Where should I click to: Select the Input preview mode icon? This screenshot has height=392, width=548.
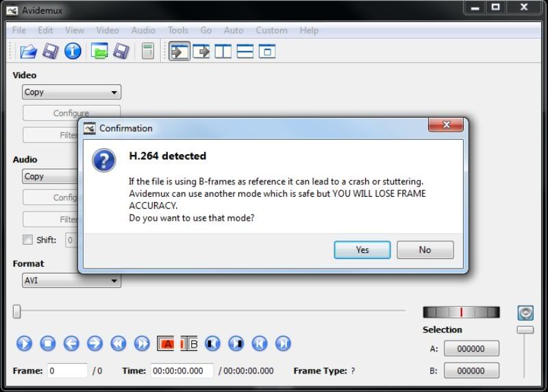pos(179,51)
